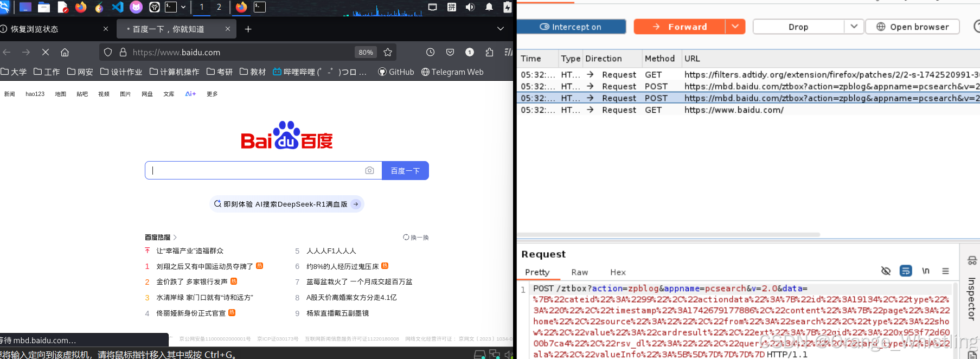This screenshot has height=359, width=980.
Task: Open the Telegram Web bookmark
Action: coord(452,72)
